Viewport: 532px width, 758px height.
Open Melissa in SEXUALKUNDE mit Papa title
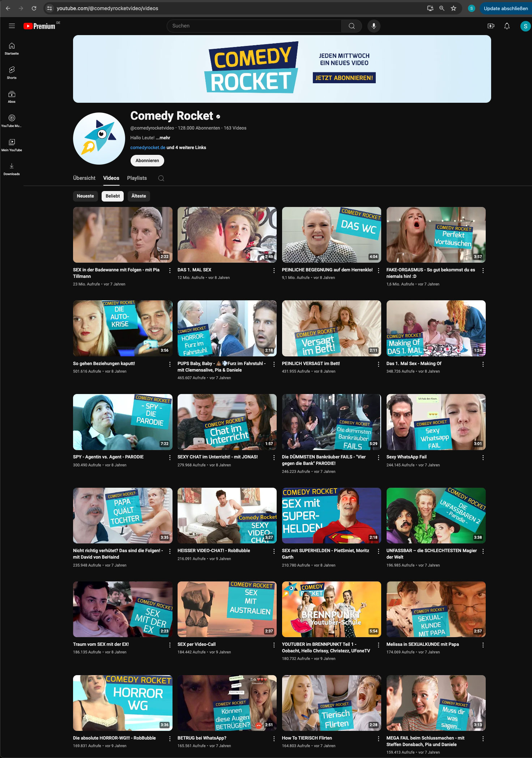(422, 644)
